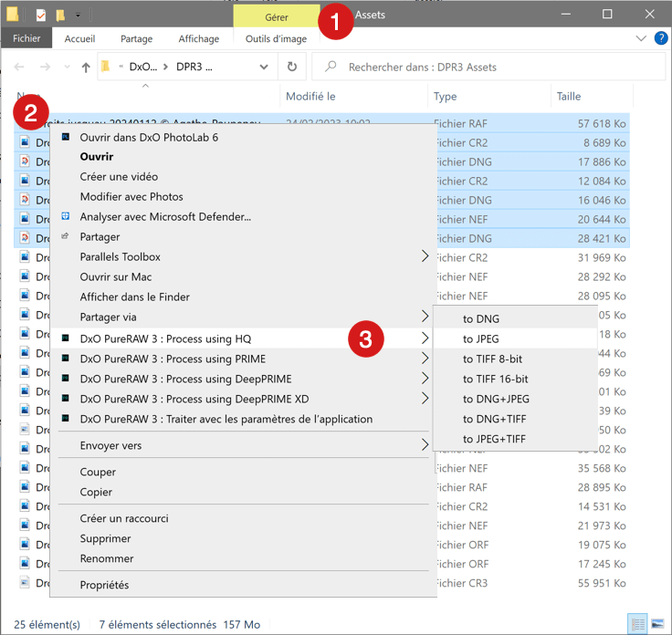Navigate up one folder level
This screenshot has height=635, width=672.
[86, 68]
